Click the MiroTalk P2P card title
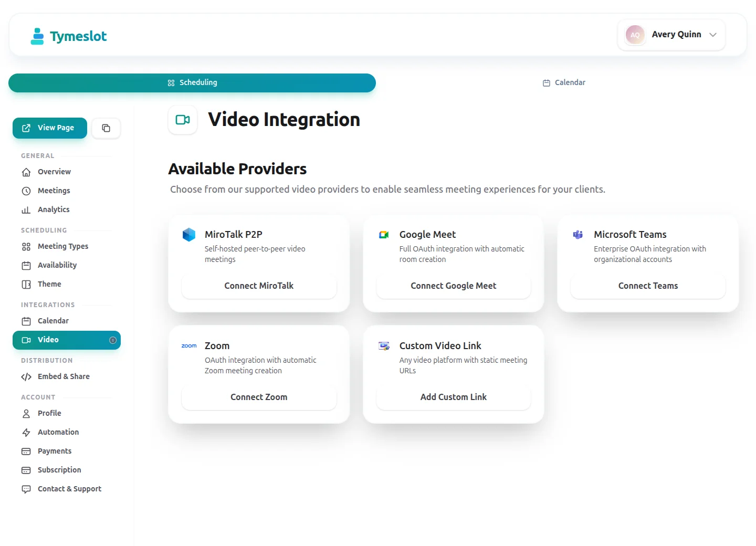The height and width of the screenshot is (546, 756). point(234,235)
